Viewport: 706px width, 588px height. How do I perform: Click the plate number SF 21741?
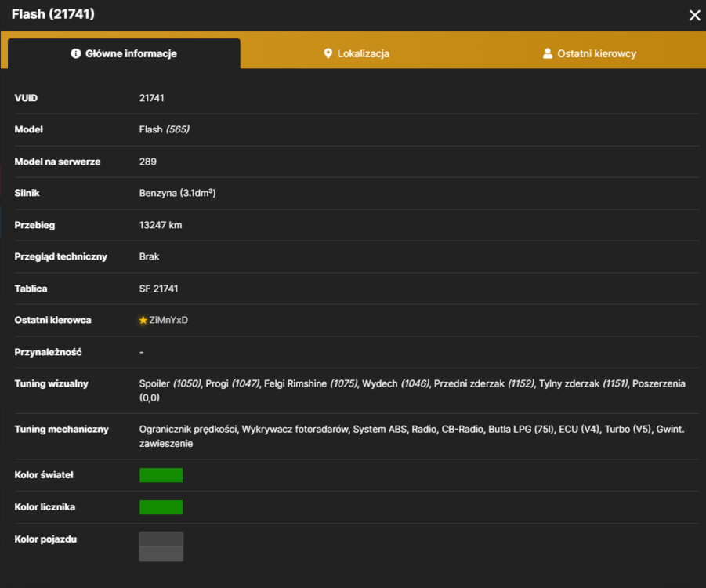158,289
